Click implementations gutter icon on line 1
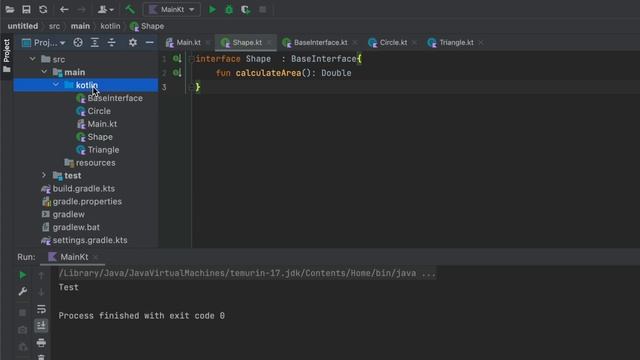The image size is (640, 360). pos(177,59)
